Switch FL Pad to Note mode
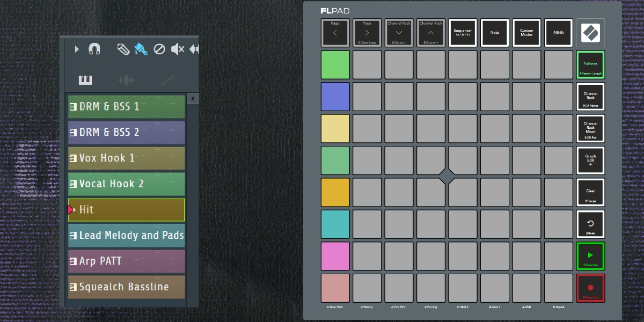This screenshot has height=322, width=644. point(495,33)
